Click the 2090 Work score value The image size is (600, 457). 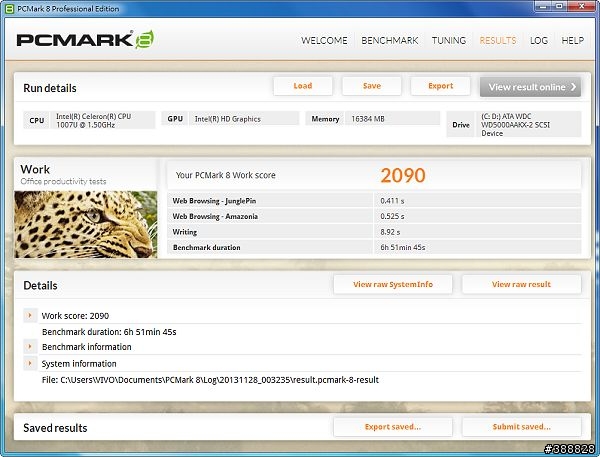(403, 175)
